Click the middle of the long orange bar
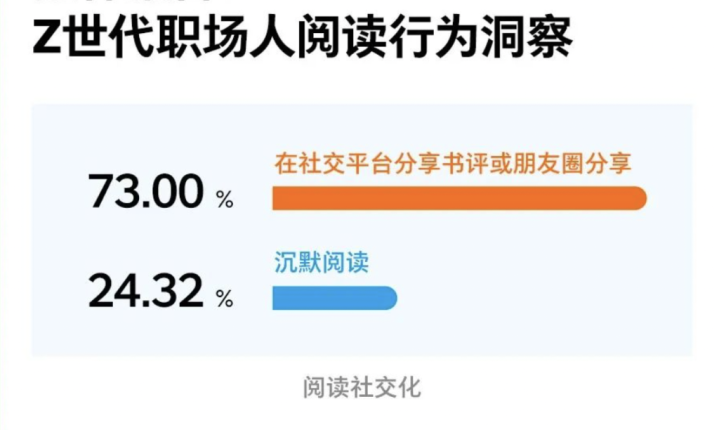 click(x=459, y=198)
